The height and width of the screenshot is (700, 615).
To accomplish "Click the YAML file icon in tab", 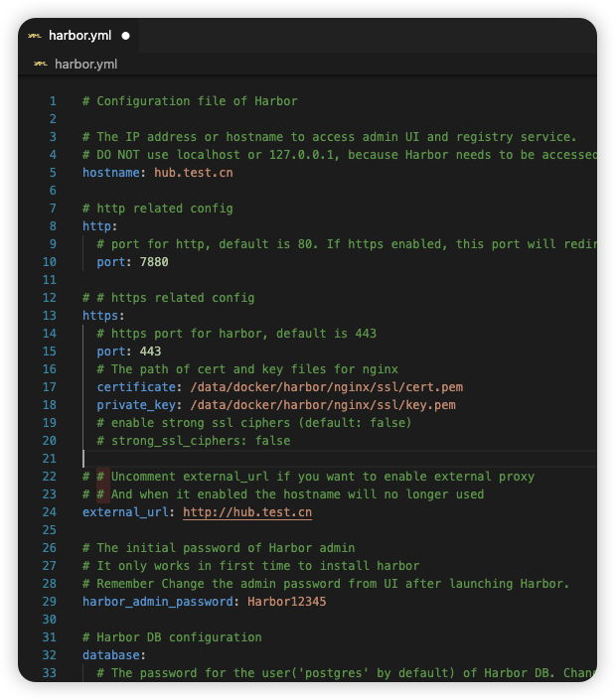I will point(35,35).
